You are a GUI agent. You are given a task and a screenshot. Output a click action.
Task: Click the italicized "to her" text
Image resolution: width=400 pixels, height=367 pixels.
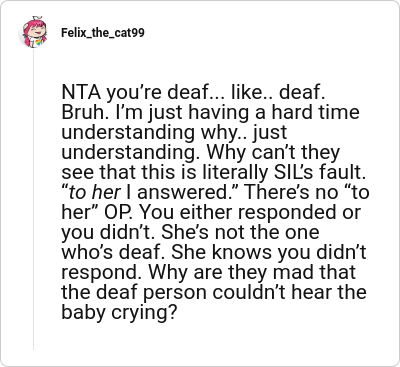[x=94, y=192]
